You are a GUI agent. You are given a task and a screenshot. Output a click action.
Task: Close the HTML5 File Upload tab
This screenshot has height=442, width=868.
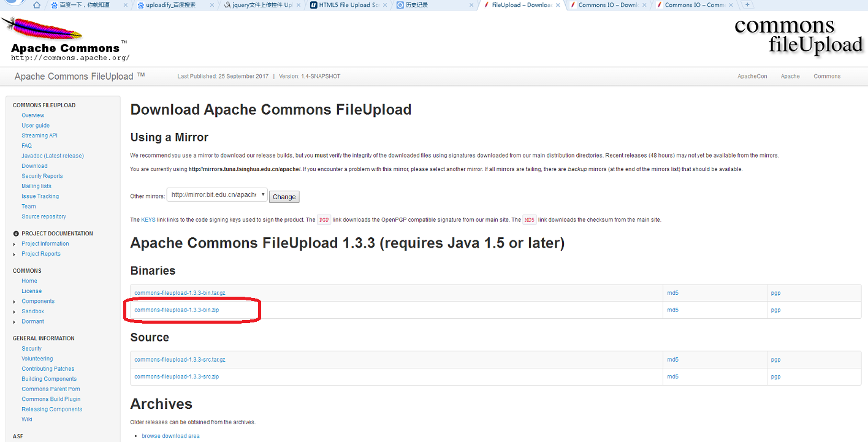pyautogui.click(x=384, y=5)
